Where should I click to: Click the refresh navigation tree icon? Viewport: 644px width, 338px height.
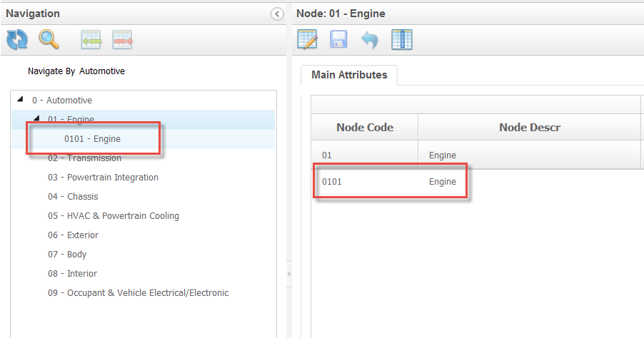pos(16,40)
